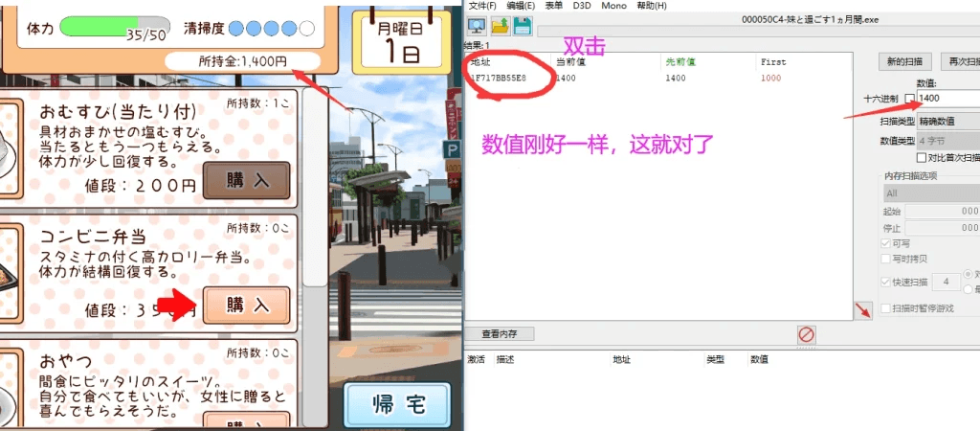
Task: Click red arrow add-address icon
Action: coord(863,310)
